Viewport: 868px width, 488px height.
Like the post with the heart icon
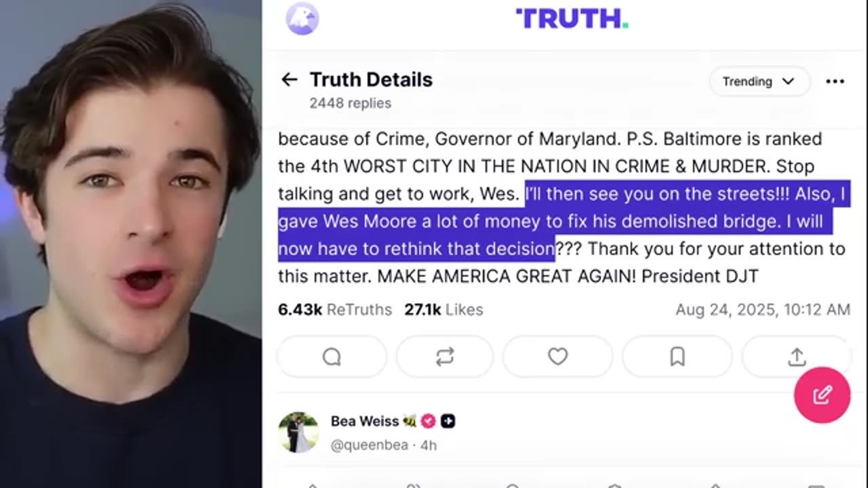(557, 357)
